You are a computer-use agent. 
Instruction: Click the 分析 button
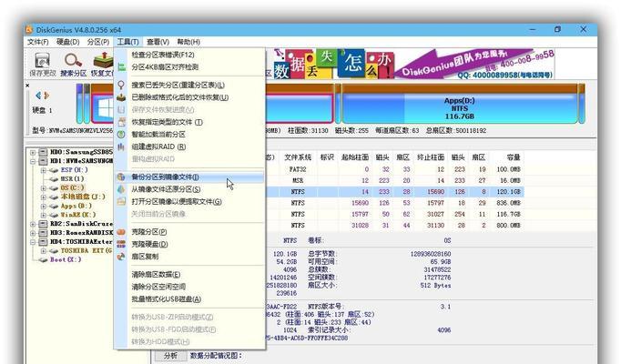(x=170, y=355)
